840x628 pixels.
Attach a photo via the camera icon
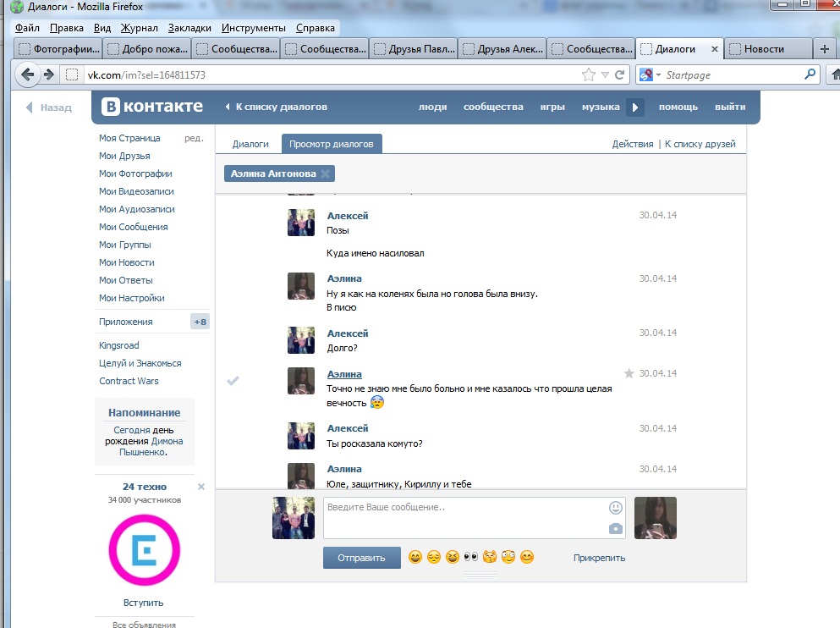click(616, 529)
